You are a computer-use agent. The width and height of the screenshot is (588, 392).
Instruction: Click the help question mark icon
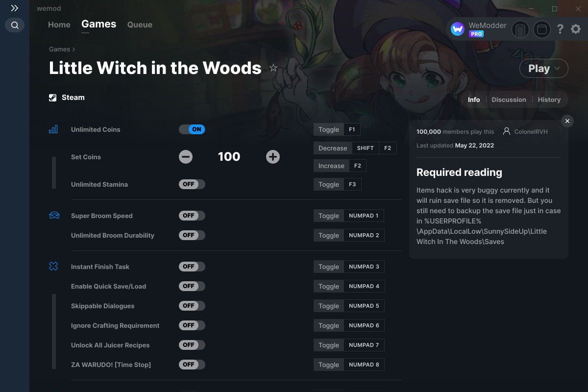[560, 29]
